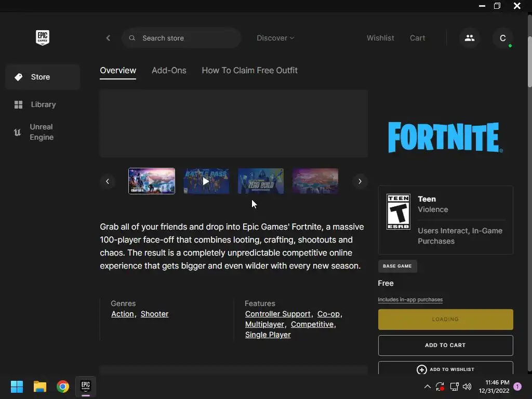Click ADD TO WISHLIST button
Screen dimensions: 532x399
(x=445, y=368)
